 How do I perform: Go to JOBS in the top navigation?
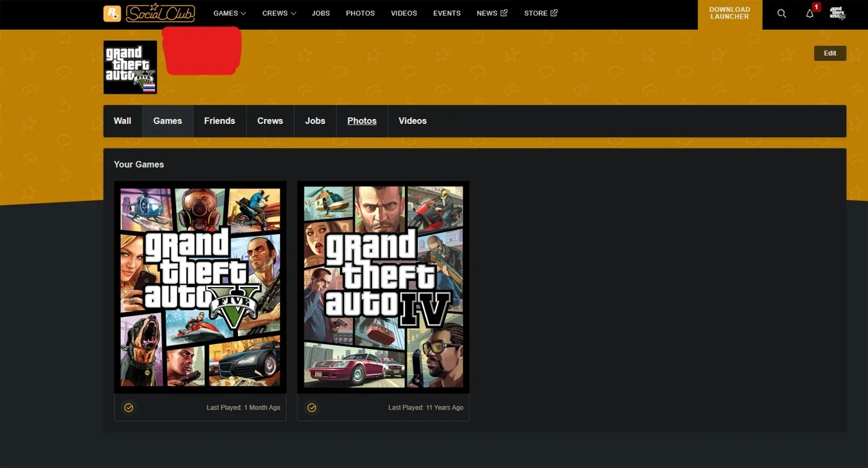pyautogui.click(x=321, y=13)
